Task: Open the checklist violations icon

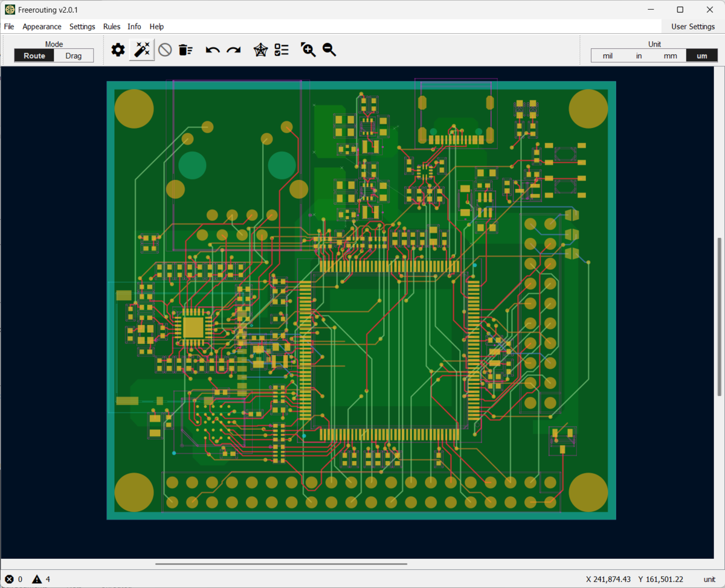Action: click(282, 50)
